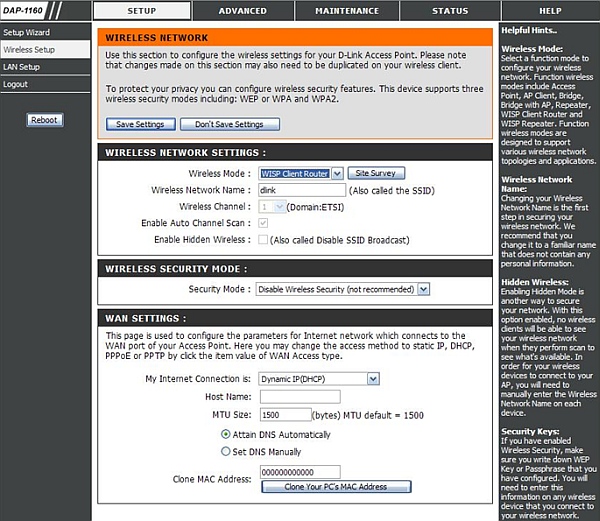Click the Wireless Network Name field

point(301,190)
